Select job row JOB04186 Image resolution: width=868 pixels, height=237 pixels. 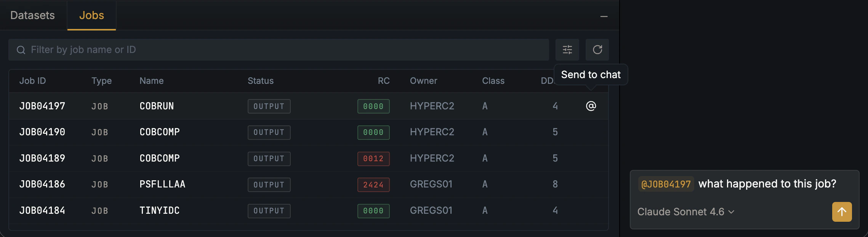click(309, 184)
